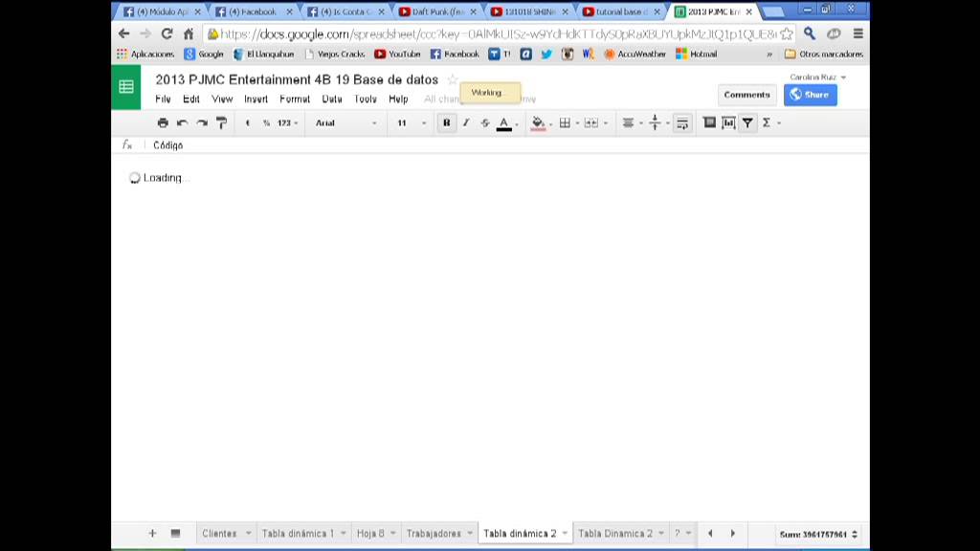980x551 pixels.
Task: Click the formula bar containing Código
Action: [x=506, y=145]
